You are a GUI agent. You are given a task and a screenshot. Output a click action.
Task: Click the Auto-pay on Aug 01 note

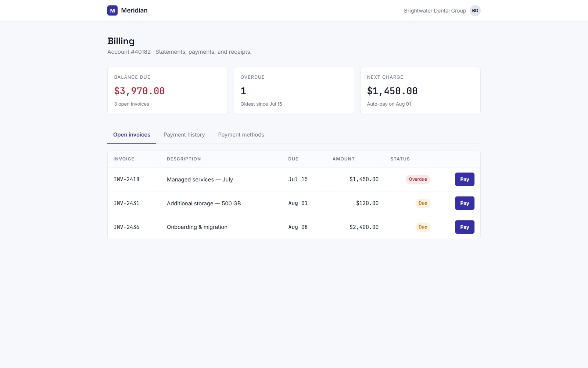pos(389,104)
